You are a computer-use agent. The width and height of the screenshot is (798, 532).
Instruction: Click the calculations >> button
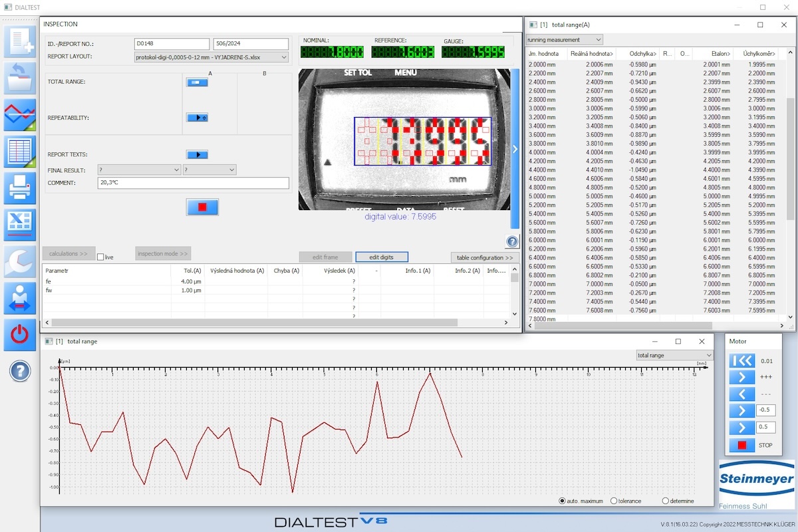(x=68, y=253)
